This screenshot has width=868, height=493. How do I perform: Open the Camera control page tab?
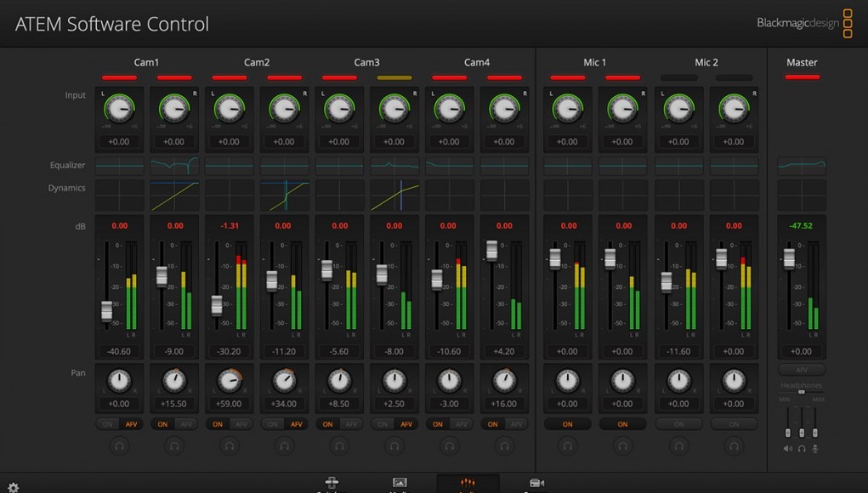click(536, 484)
